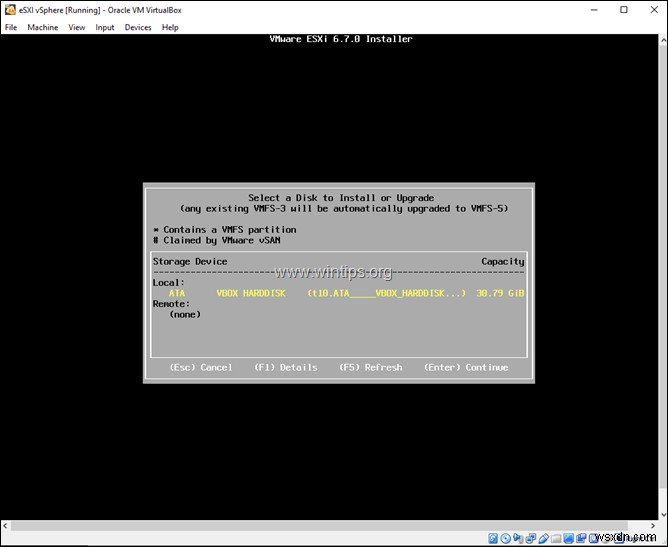Click the horizontal scrollbar left arrow
668x547 pixels.
pos(5,526)
